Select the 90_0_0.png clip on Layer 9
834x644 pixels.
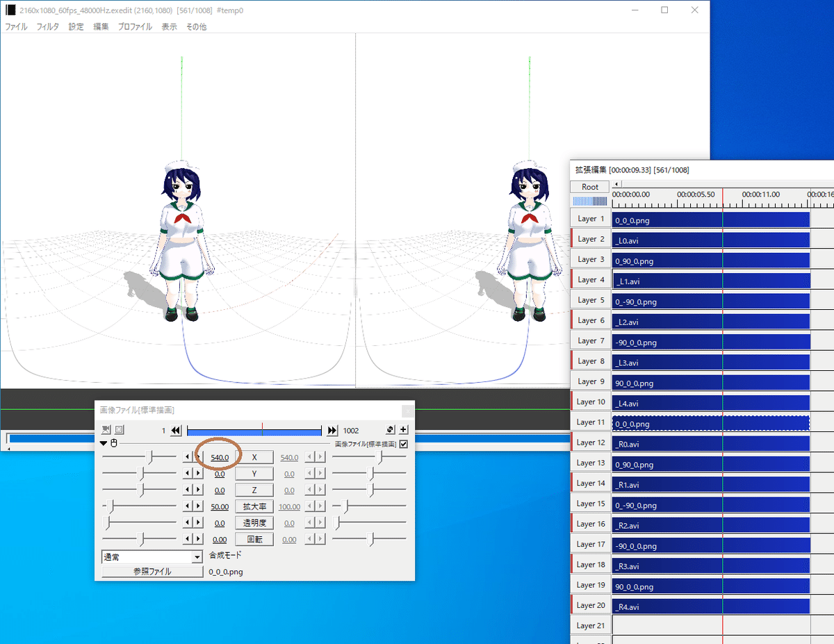coord(711,383)
